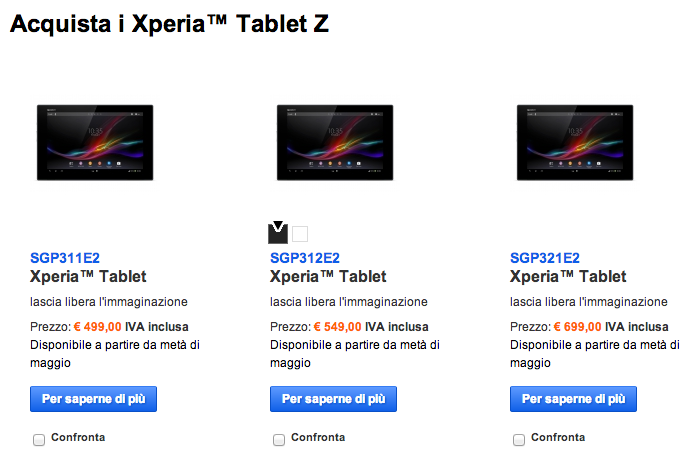699x467 pixels.
Task: Click 'Per saperne di più' under the €499,00 tablet
Action: click(94, 399)
